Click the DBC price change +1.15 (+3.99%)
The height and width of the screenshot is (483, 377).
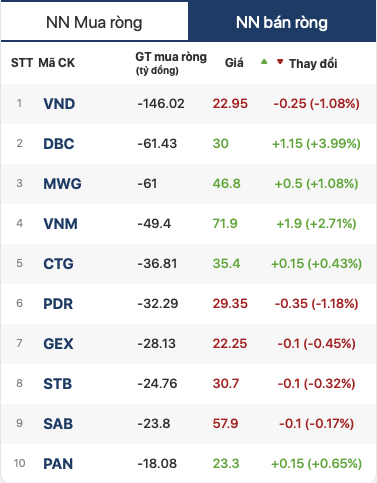[316, 144]
